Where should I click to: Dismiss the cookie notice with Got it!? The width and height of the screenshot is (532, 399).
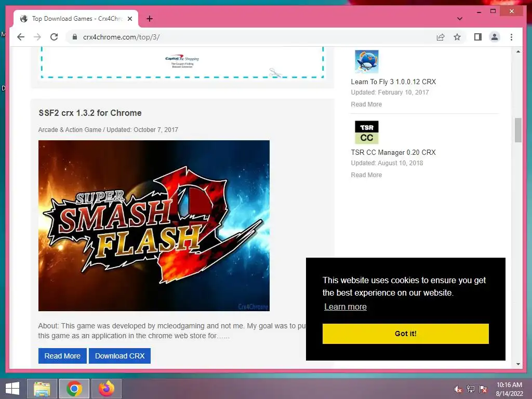coord(405,334)
